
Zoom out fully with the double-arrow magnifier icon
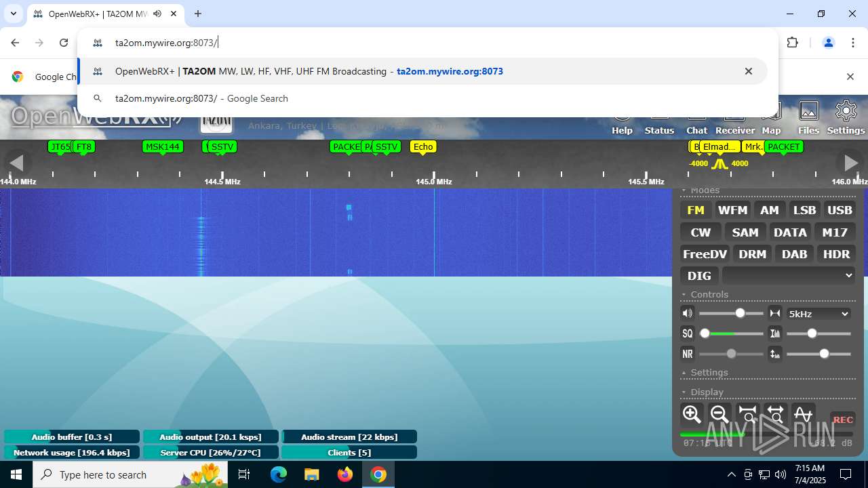click(775, 414)
